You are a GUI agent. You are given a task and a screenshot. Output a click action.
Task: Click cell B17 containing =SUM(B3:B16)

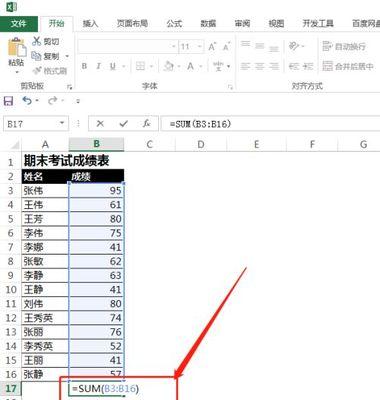(96, 388)
